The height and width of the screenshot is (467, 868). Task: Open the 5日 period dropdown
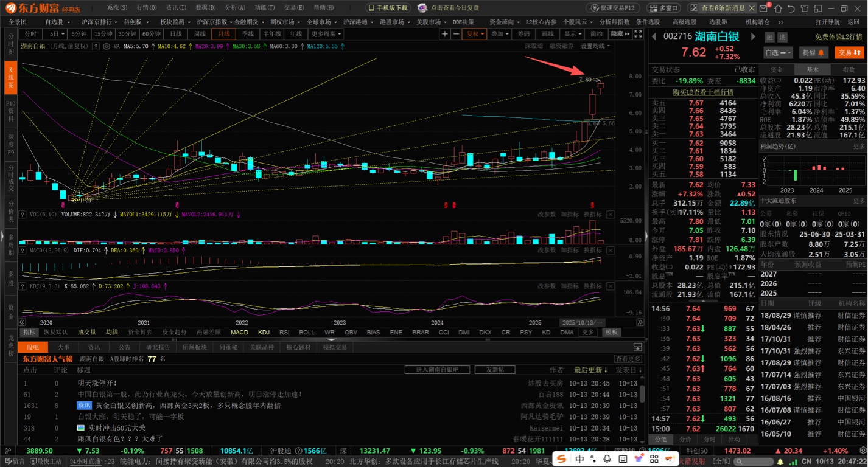pyautogui.click(x=56, y=34)
